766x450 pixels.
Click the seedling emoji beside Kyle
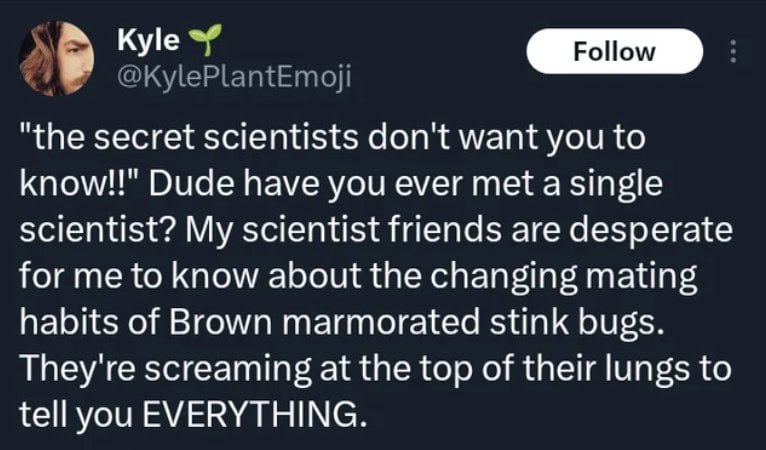point(201,38)
